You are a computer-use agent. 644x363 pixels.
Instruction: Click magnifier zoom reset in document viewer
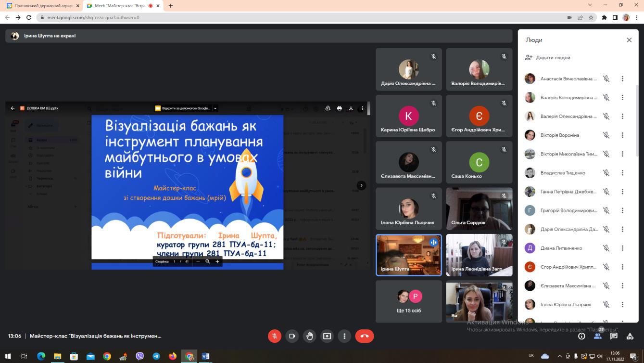(208, 261)
